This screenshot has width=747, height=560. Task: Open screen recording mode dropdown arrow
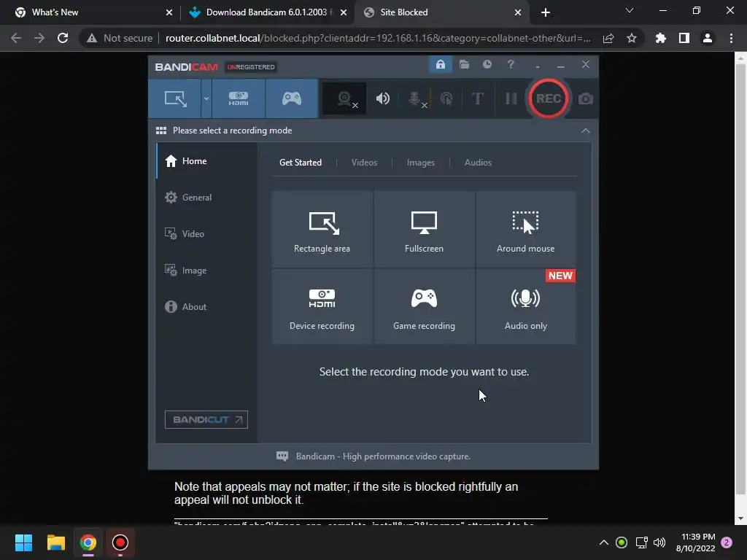(206, 98)
